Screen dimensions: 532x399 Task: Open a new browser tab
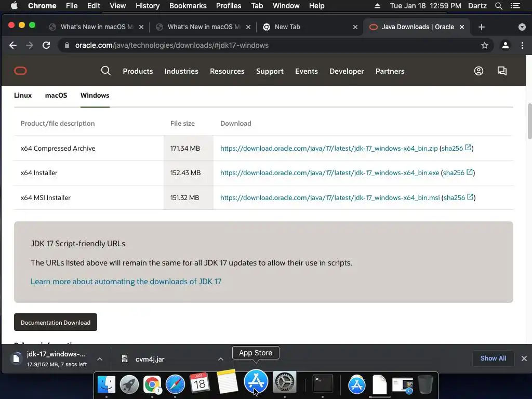click(x=482, y=27)
